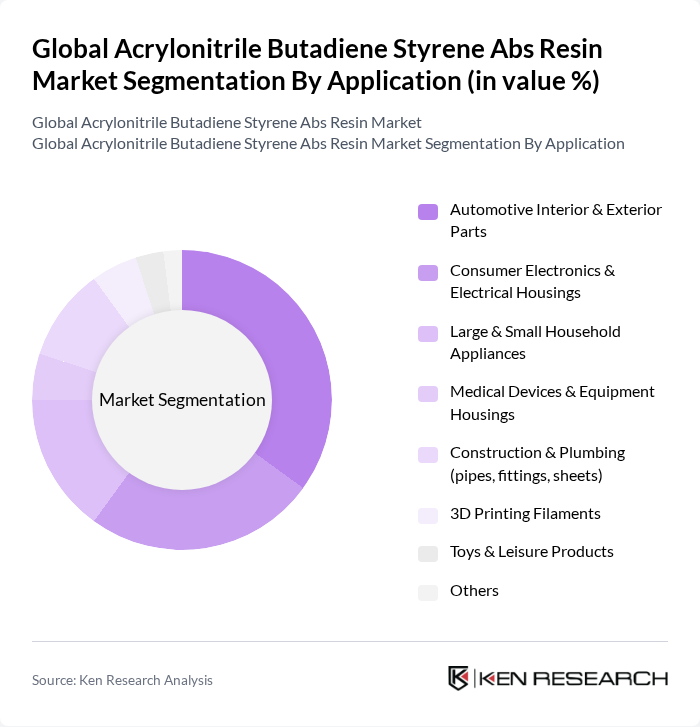Select '3D Printing Filaments' legend label

point(525,514)
